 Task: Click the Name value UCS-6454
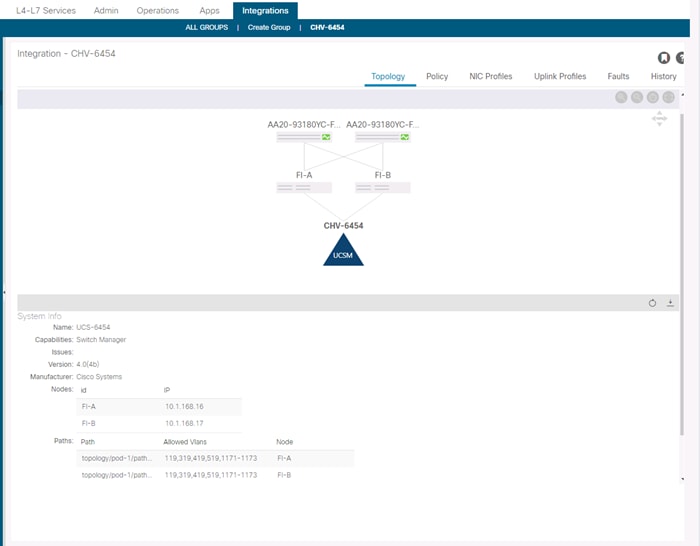coord(93,327)
